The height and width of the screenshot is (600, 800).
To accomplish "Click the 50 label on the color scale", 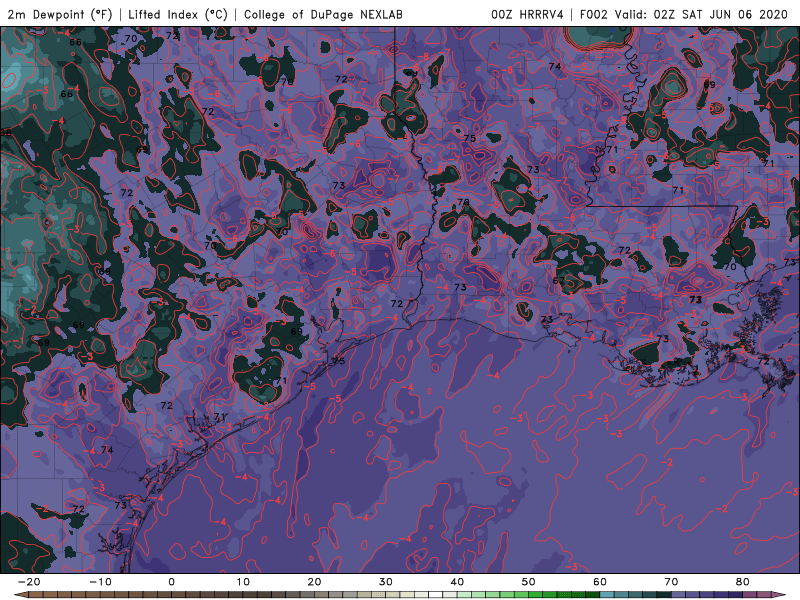I will point(529,582).
